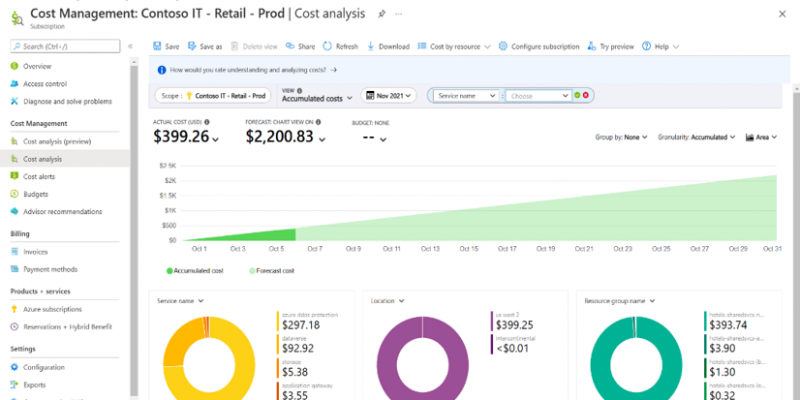The width and height of the screenshot is (800, 400).
Task: Expand the $399.26 actual cost chevron
Action: point(215,139)
